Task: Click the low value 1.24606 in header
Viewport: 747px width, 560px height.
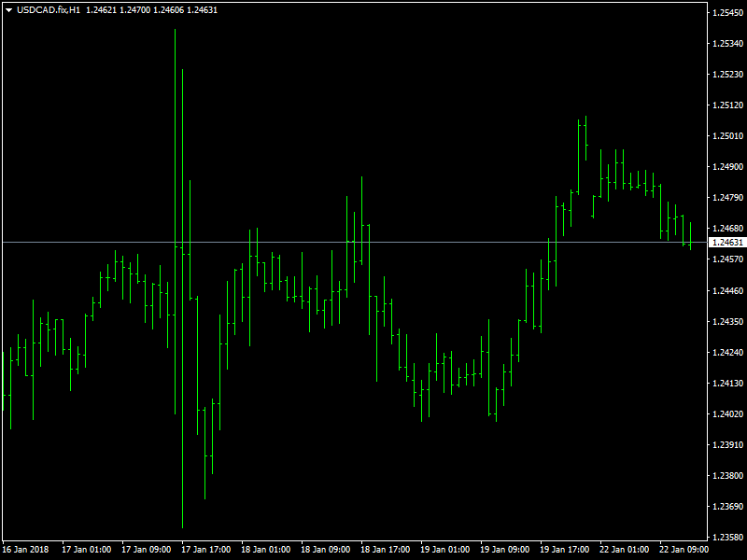Action: point(168,10)
